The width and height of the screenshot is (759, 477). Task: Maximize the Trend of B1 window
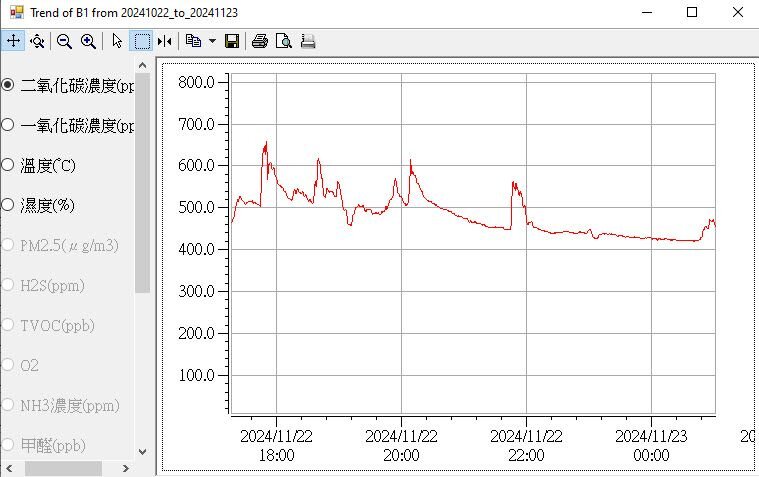click(692, 12)
